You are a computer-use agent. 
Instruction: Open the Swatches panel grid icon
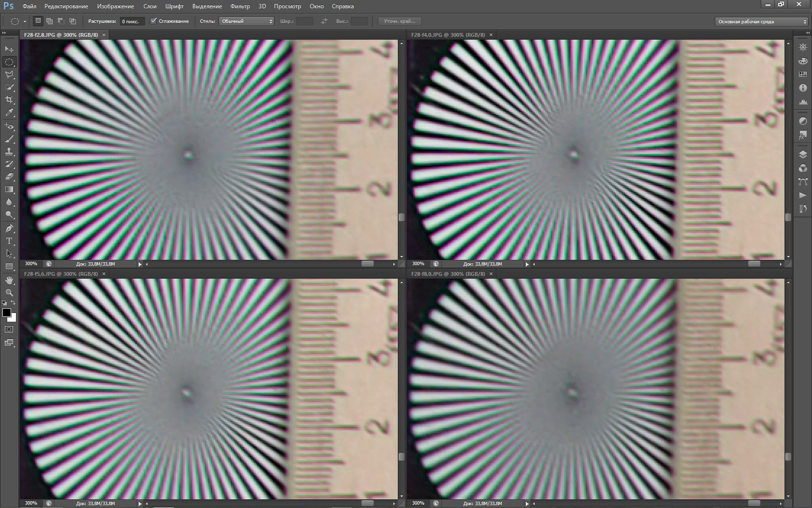(803, 75)
